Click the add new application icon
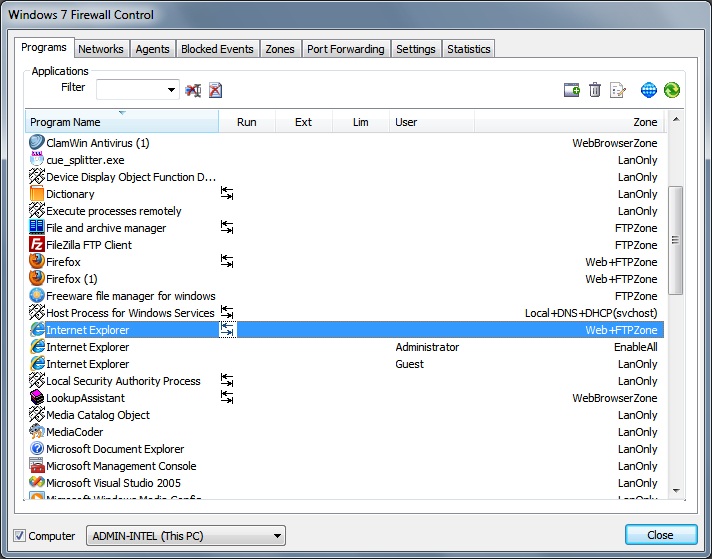The width and height of the screenshot is (712, 559). pos(572,90)
